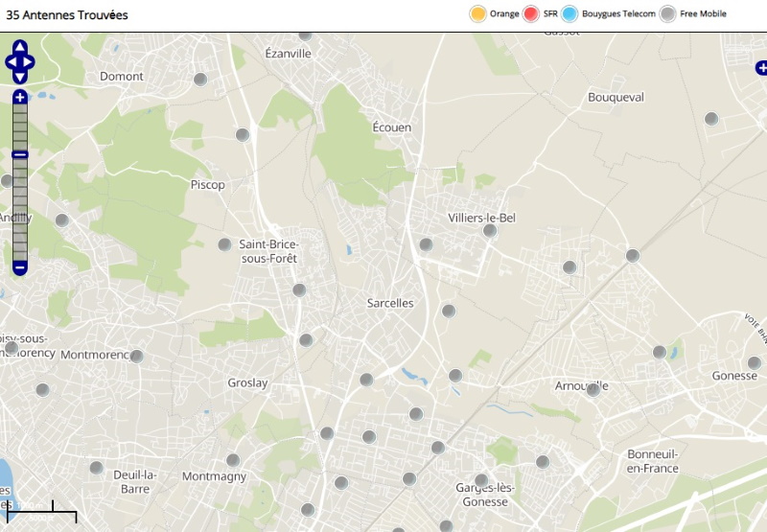Toggle the SFR operator filter circle
This screenshot has width=767, height=532.
click(x=532, y=13)
